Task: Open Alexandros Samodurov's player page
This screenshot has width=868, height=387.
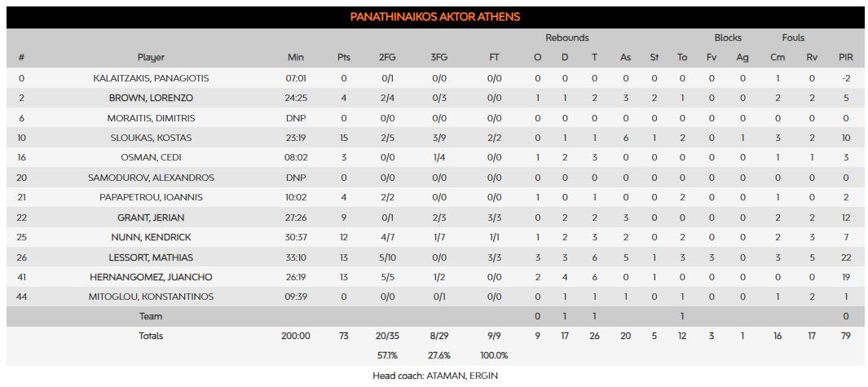Action: pyautogui.click(x=152, y=178)
